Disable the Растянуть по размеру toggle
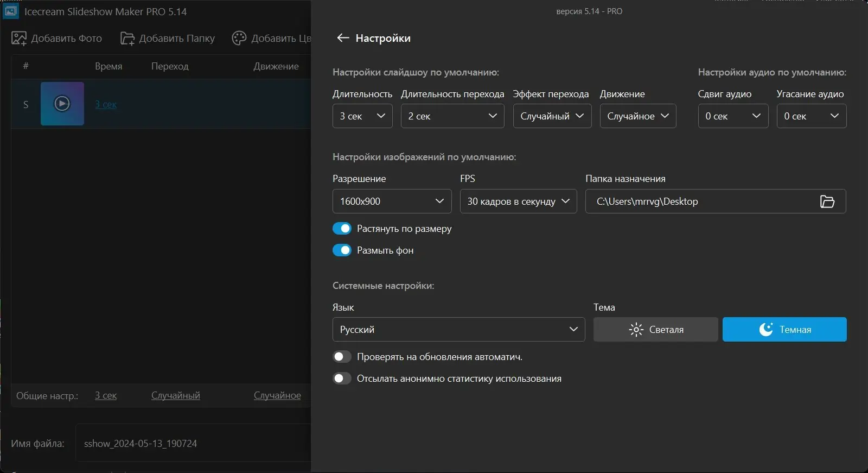Image resolution: width=868 pixels, height=473 pixels. pyautogui.click(x=342, y=229)
